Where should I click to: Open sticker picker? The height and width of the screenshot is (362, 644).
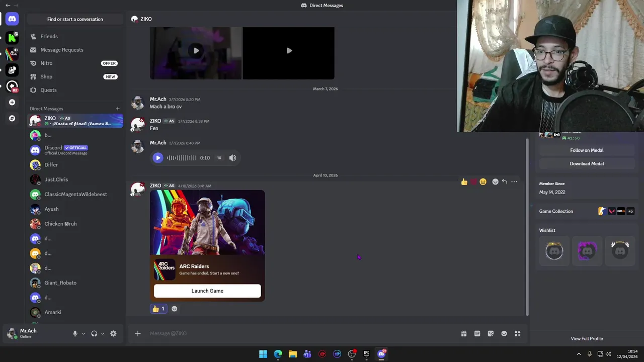tap(491, 333)
